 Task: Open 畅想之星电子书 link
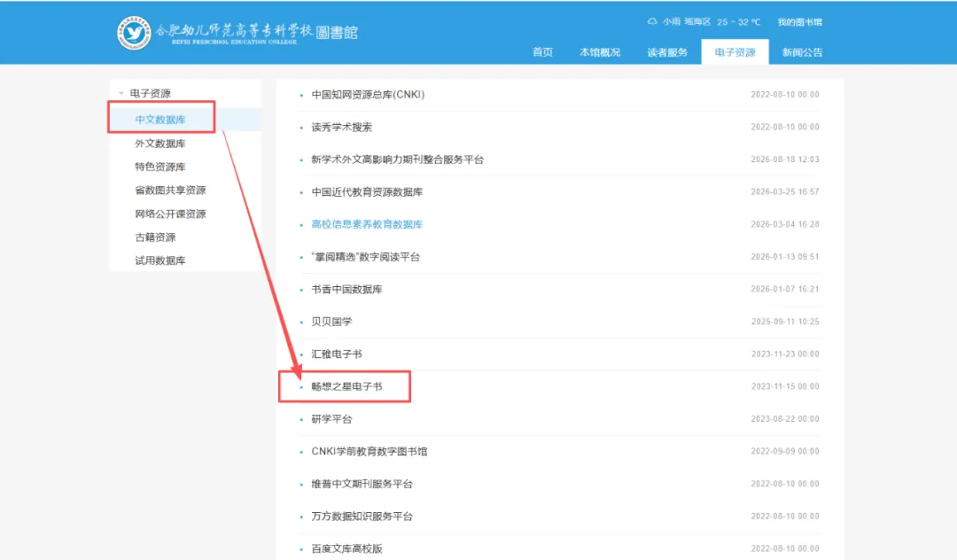pyautogui.click(x=346, y=386)
